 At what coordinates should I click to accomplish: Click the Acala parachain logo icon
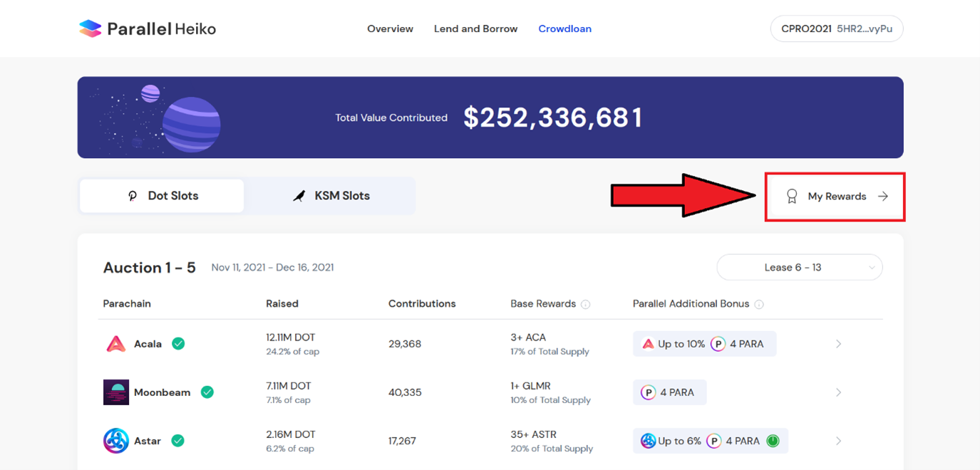115,344
